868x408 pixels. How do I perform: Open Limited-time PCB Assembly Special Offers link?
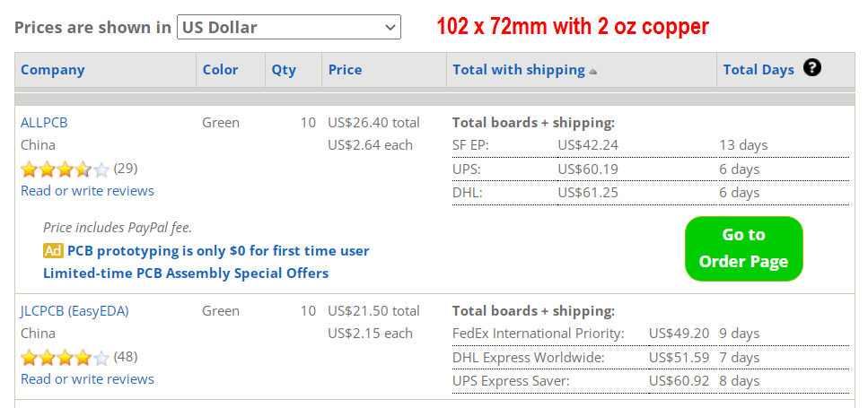coord(186,273)
